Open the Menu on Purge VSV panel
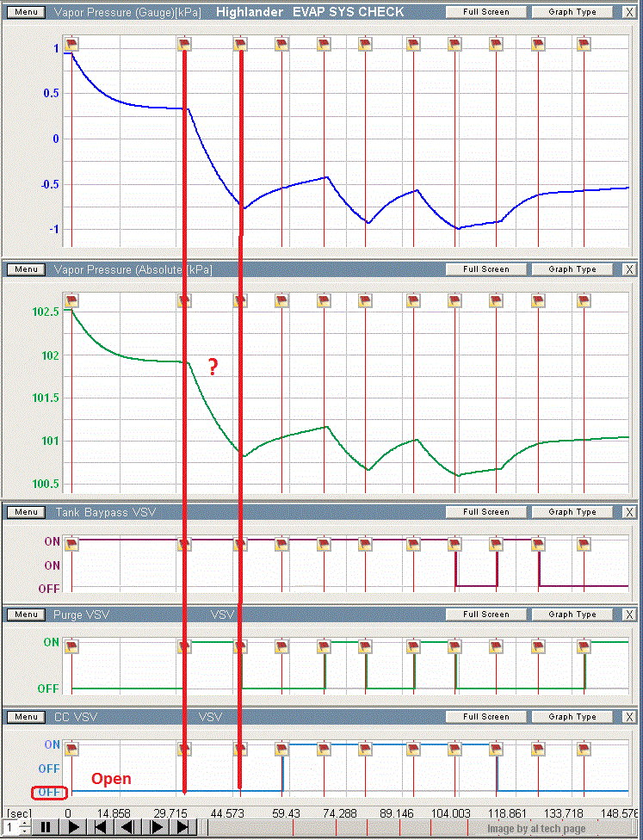Image resolution: width=643 pixels, height=840 pixels. [26, 615]
